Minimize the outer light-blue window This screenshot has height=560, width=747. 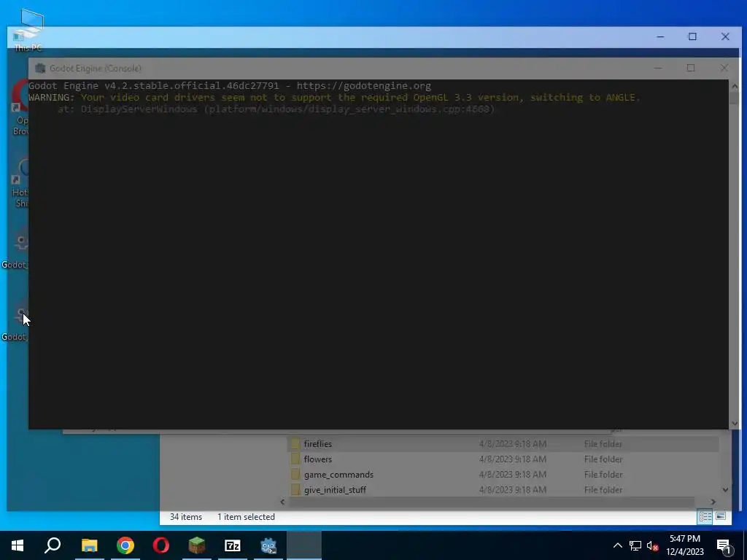660,36
